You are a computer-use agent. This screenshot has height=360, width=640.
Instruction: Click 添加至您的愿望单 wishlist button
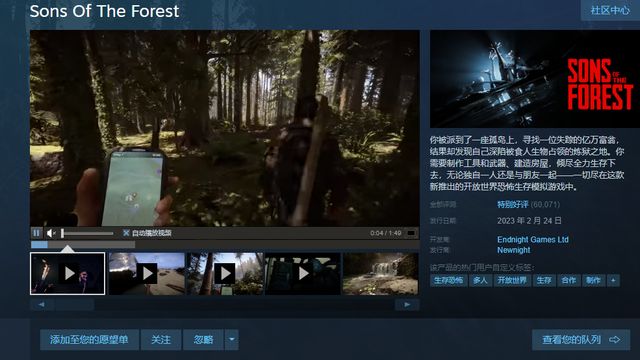[89, 340]
